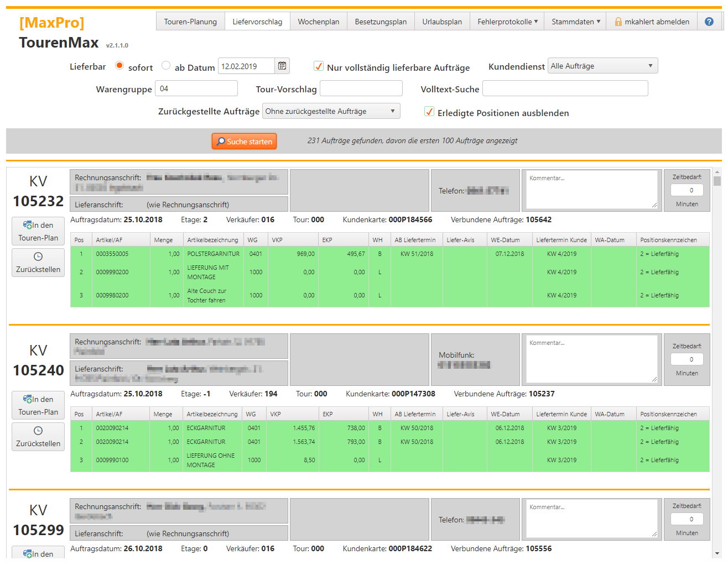Set Zeitbedarf minutes for KV 105240
The height and width of the screenshot is (565, 728).
point(687,359)
